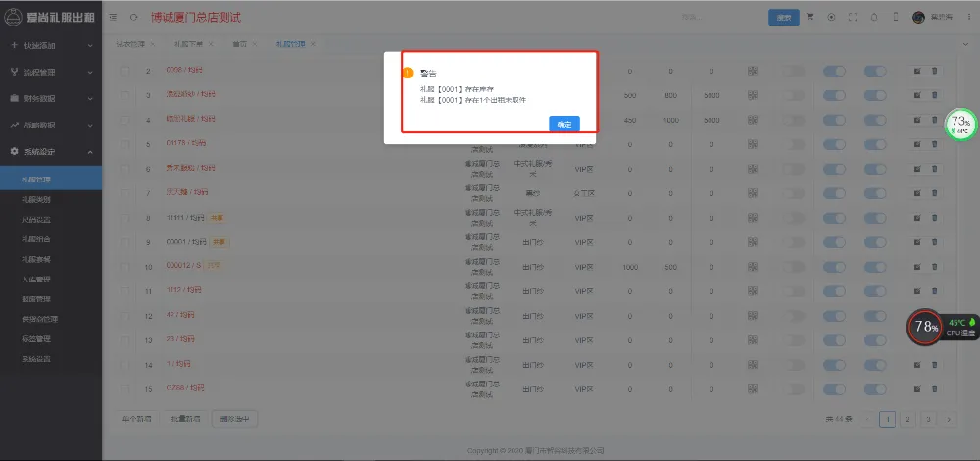
Task: Toggle the last blue switch in row 3
Action: [875, 95]
